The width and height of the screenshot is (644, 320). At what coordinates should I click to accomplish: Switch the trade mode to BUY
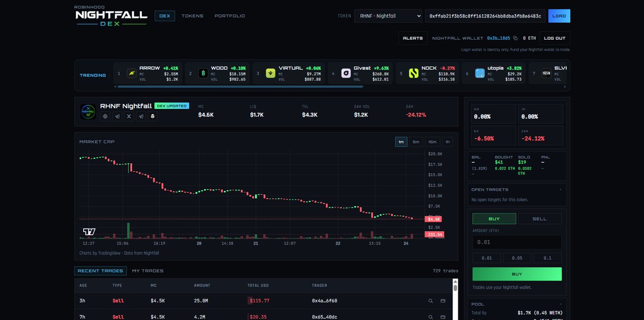(494, 219)
